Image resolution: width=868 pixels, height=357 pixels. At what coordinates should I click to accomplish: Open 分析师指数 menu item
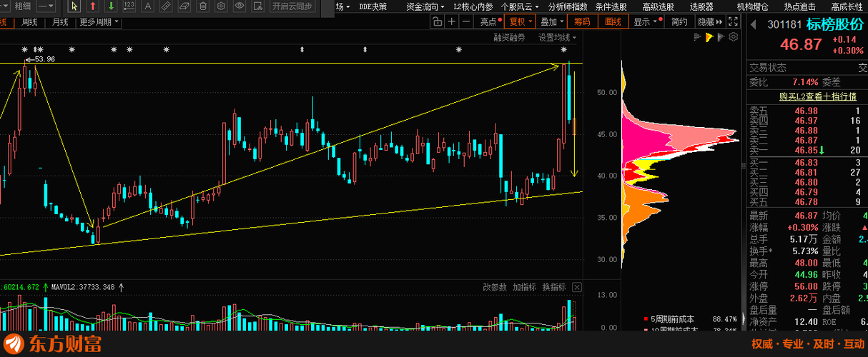[567, 6]
